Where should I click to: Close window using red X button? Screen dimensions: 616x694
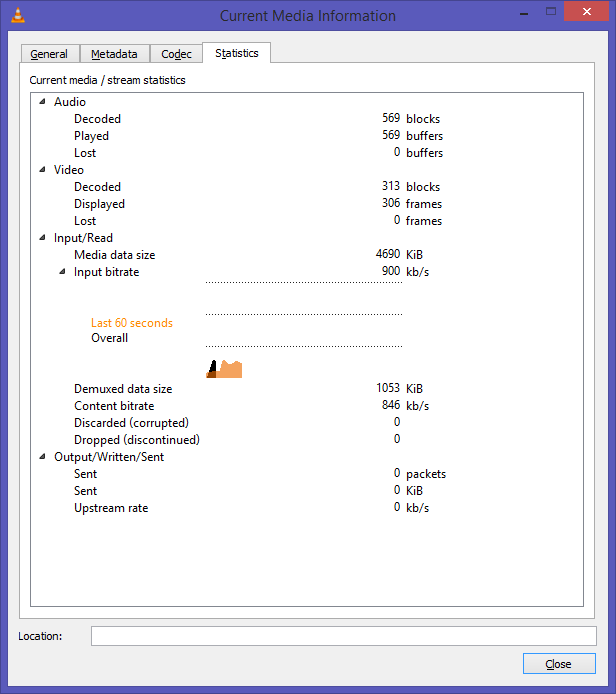click(x=587, y=12)
